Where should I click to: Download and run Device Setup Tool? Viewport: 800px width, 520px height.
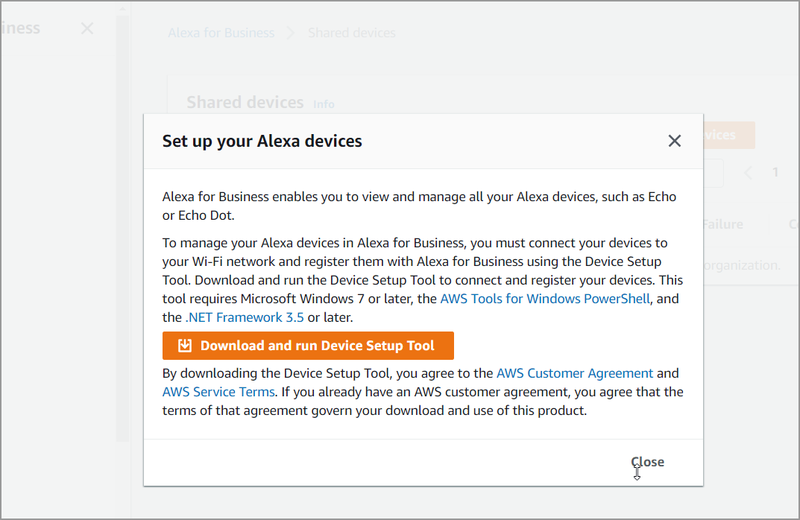click(308, 346)
